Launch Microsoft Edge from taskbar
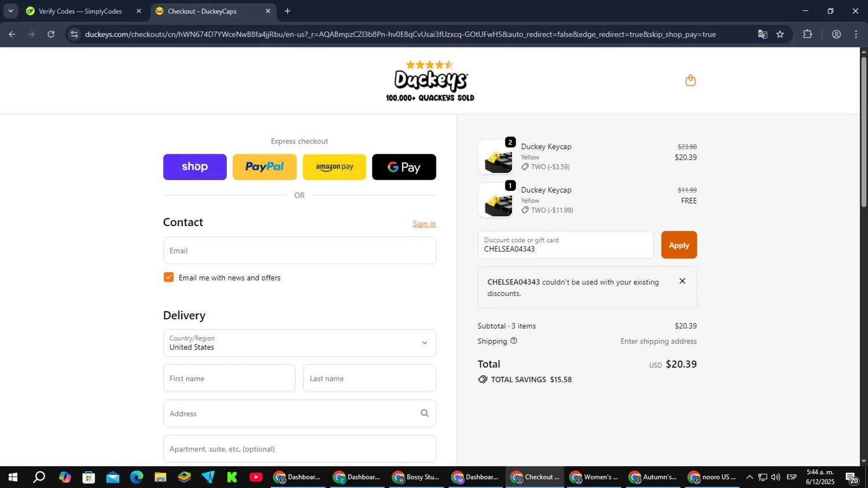Viewport: 868px width, 488px height. coord(137,477)
